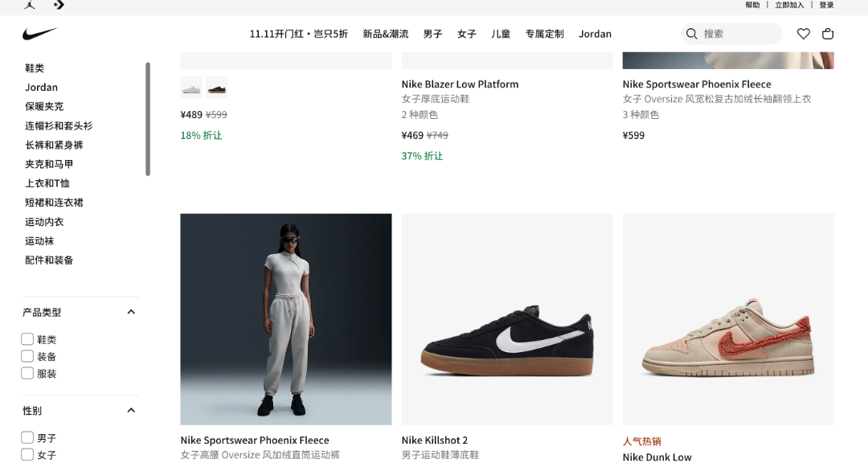Screen dimensions: 868x463
Task: Click the 登录 link
Action: click(826, 5)
